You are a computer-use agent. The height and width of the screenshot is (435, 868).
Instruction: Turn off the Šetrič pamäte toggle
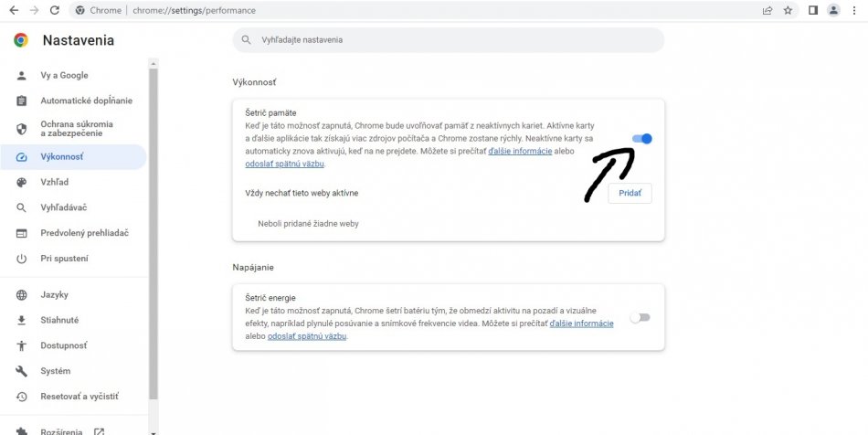coord(641,139)
